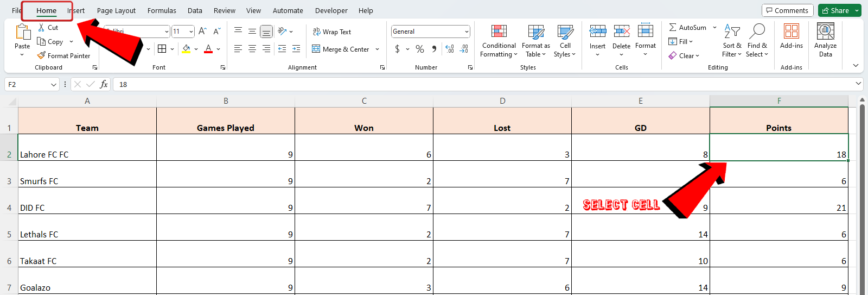
Task: Open the Format cells menu icon
Action: pos(646,31)
